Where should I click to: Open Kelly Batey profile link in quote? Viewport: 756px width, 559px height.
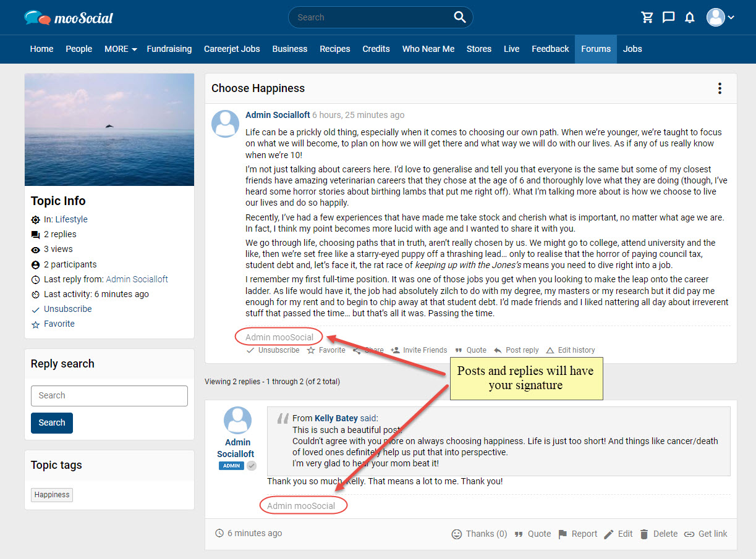336,418
